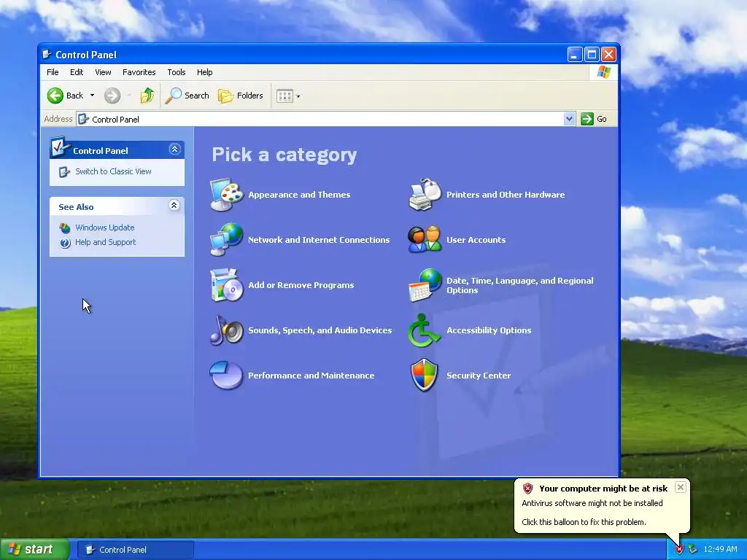
Task: Click the Go button
Action: 594,119
